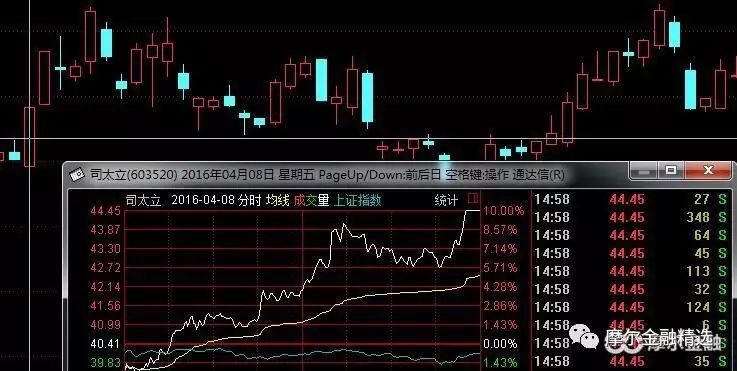The width and height of the screenshot is (737, 371).
Task: Click the white intraday price line peak at limit-up
Action: coord(472,211)
